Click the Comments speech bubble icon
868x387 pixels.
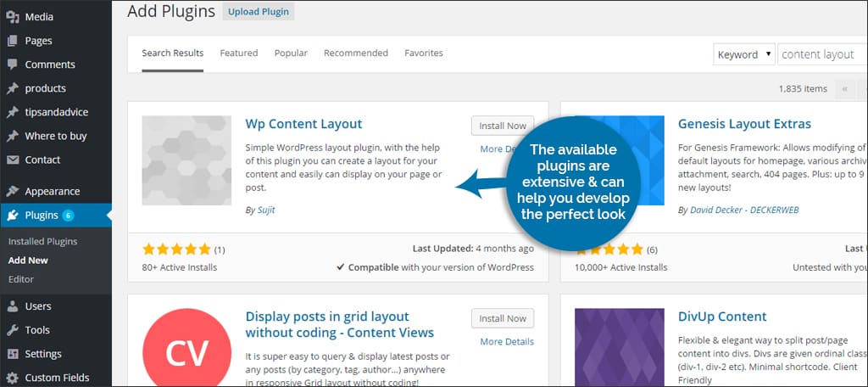[x=12, y=64]
